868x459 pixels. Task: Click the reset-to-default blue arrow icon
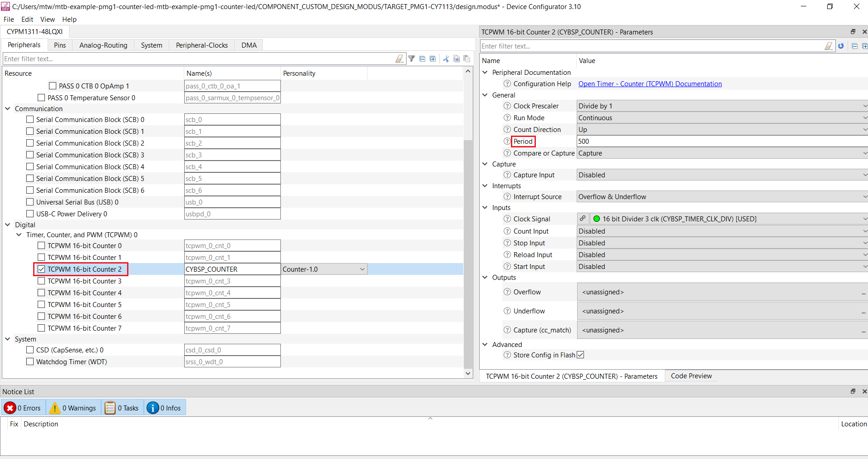841,46
